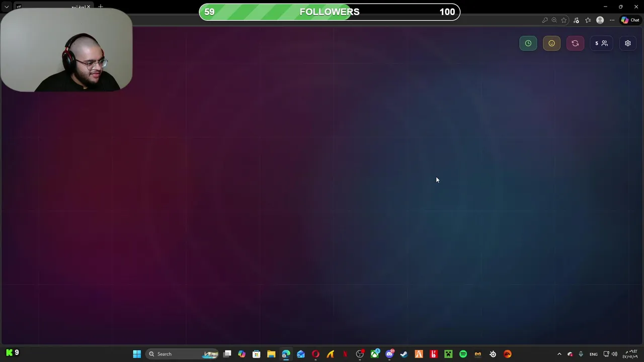Screen dimensions: 644x362
Task: Open File Explorer from the taskbar
Action: [271, 354]
